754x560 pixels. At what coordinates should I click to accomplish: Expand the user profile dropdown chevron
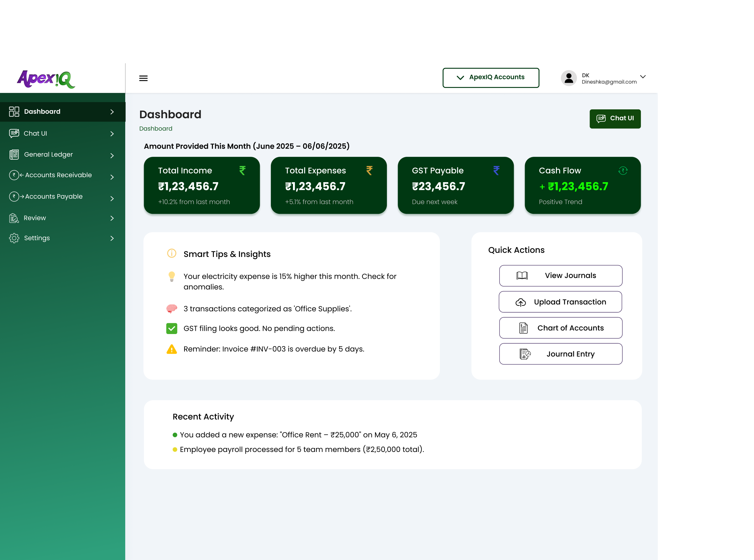coord(643,77)
